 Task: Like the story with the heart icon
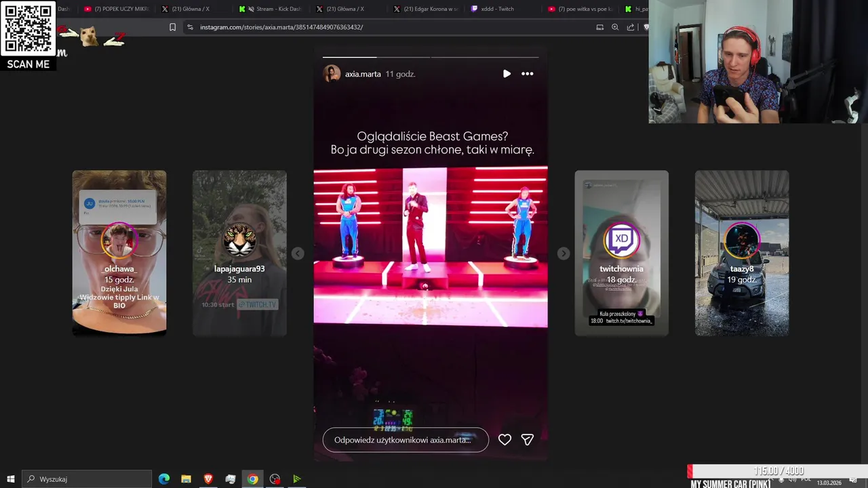(x=505, y=440)
